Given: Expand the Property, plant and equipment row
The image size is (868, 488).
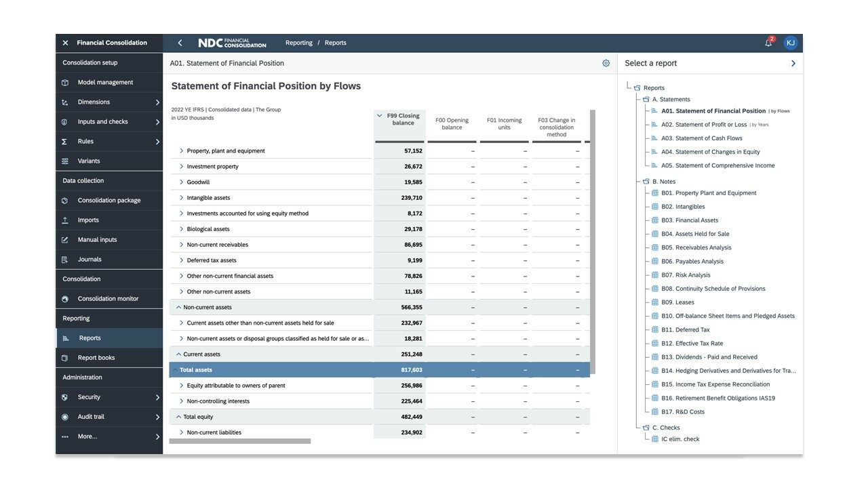Looking at the screenshot, I should point(180,150).
